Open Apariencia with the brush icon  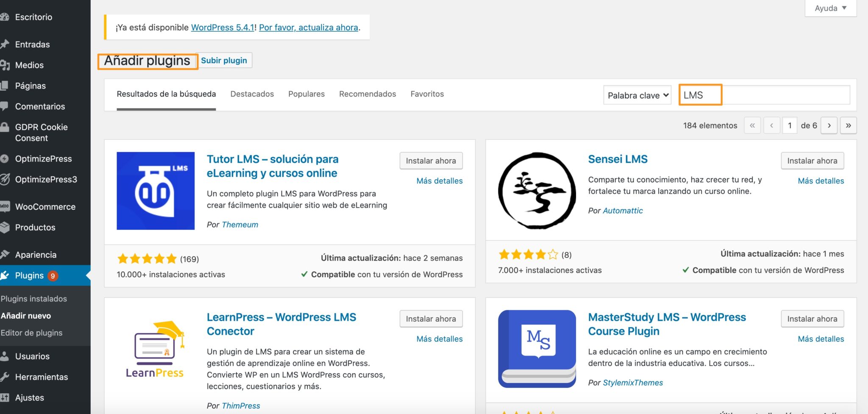pos(6,254)
